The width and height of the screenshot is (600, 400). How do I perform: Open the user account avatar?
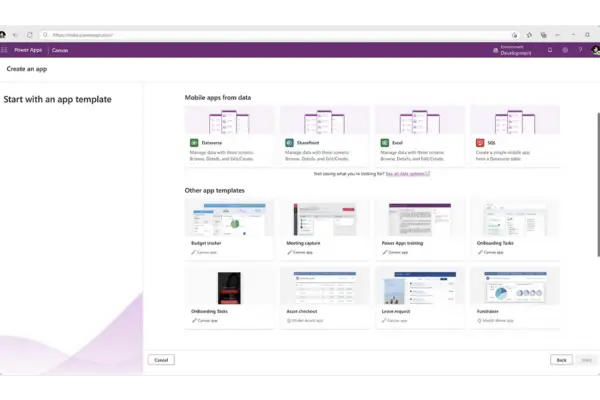(x=595, y=50)
